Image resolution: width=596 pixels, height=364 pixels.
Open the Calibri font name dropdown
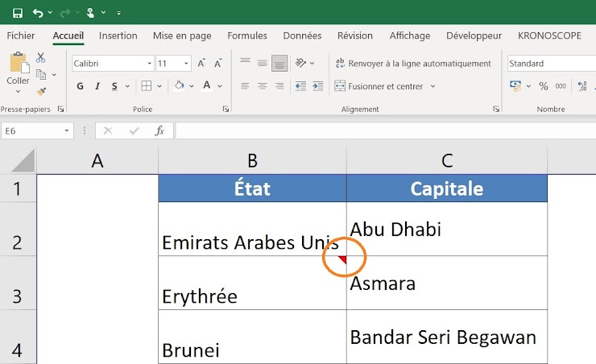pyautogui.click(x=150, y=64)
